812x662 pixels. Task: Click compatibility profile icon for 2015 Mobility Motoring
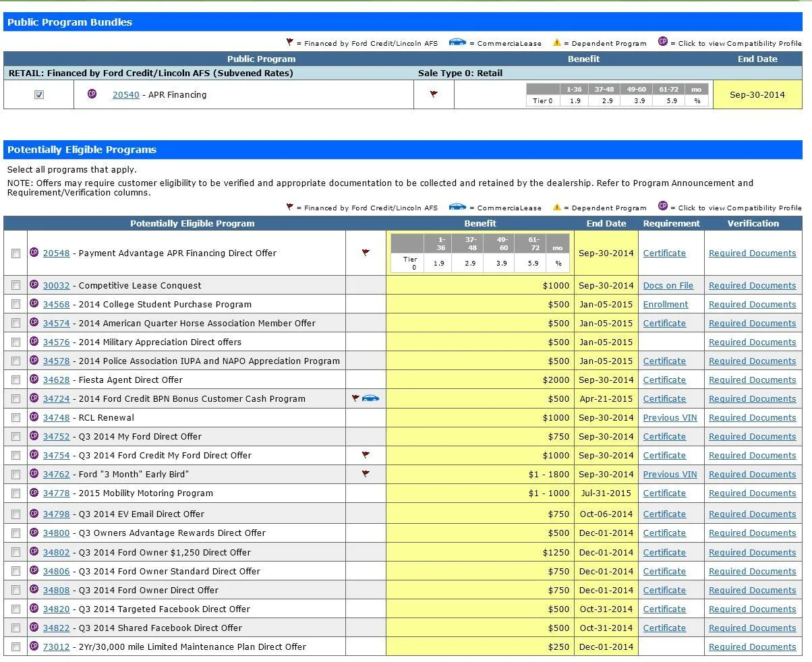pos(34,492)
